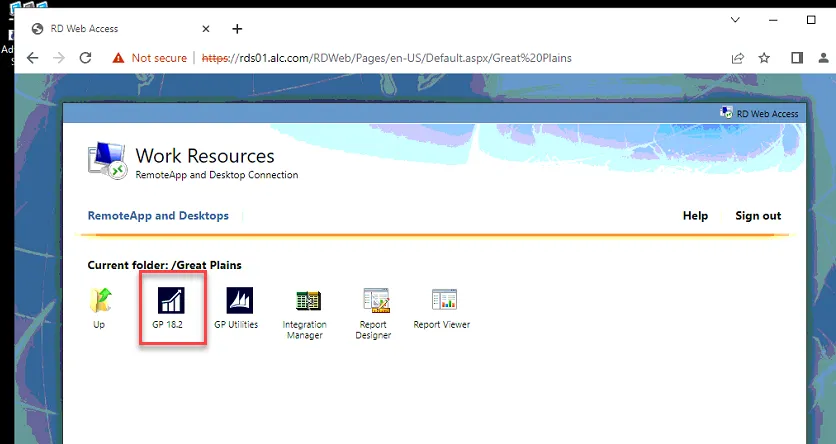Image resolution: width=836 pixels, height=444 pixels.
Task: Click the Help link
Action: [695, 216]
